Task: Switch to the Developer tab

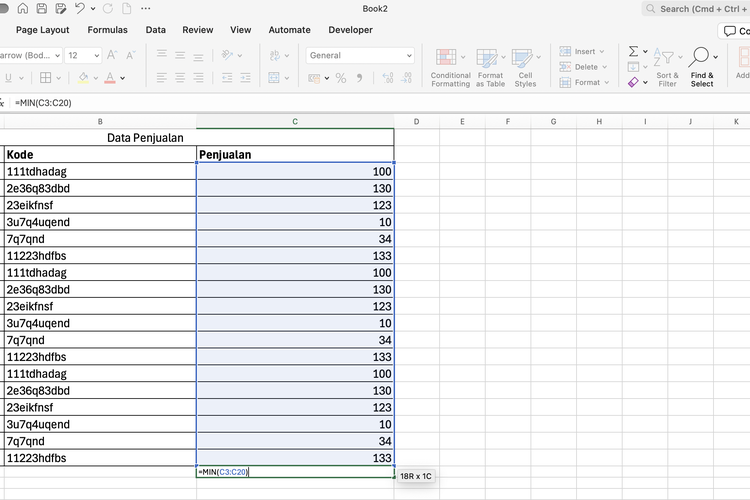Action: 350,30
